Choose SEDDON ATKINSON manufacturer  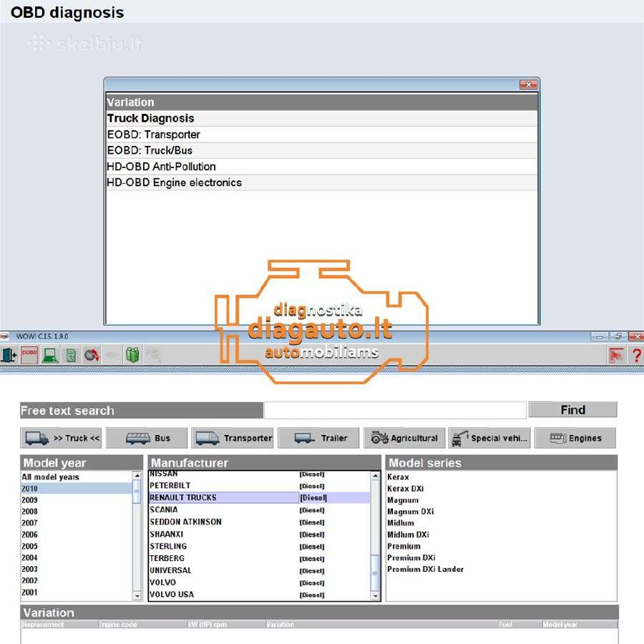click(x=260, y=522)
